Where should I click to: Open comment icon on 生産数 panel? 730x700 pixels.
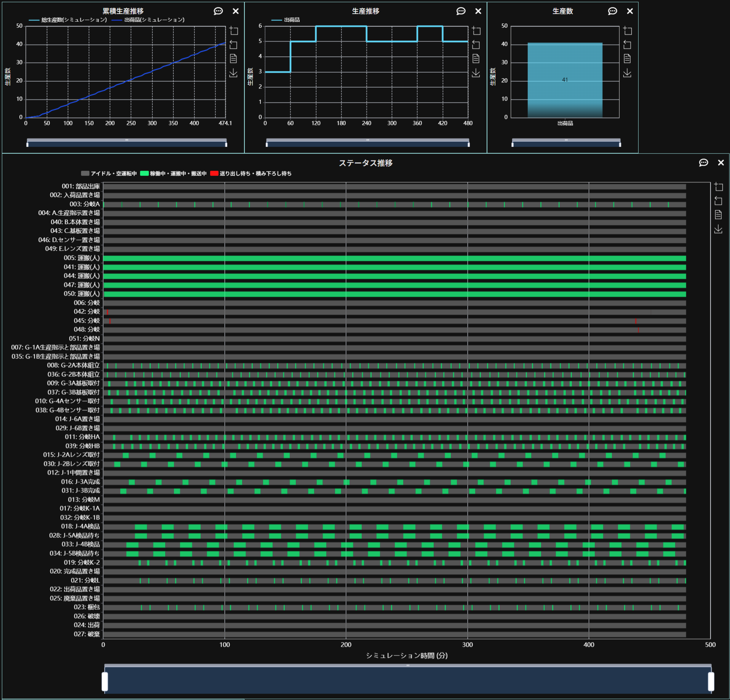click(x=612, y=11)
